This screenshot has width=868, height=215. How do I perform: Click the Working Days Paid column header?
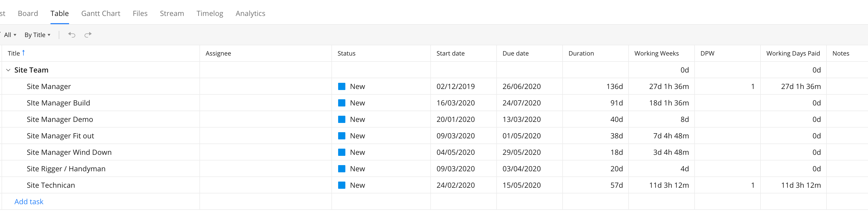click(x=792, y=53)
